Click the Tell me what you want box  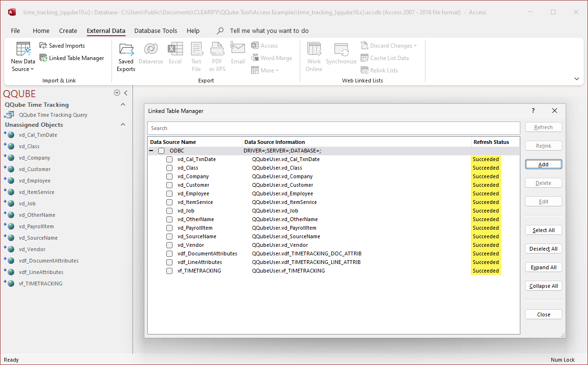click(269, 30)
